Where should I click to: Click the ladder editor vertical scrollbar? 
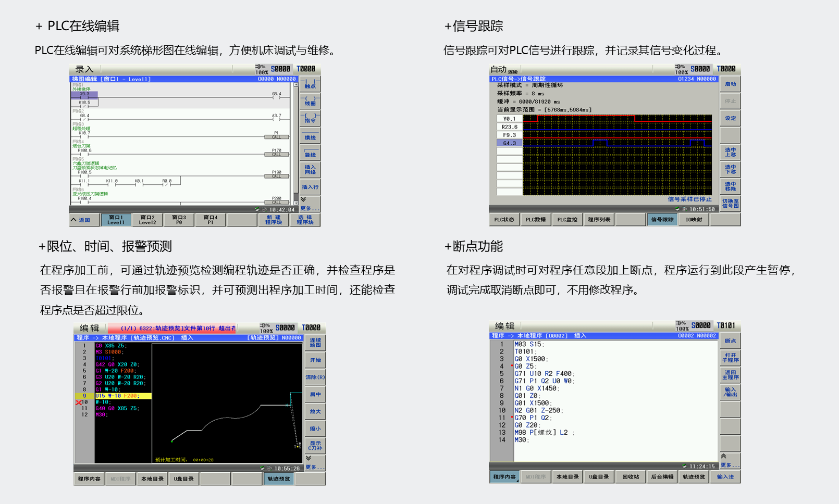point(296,141)
